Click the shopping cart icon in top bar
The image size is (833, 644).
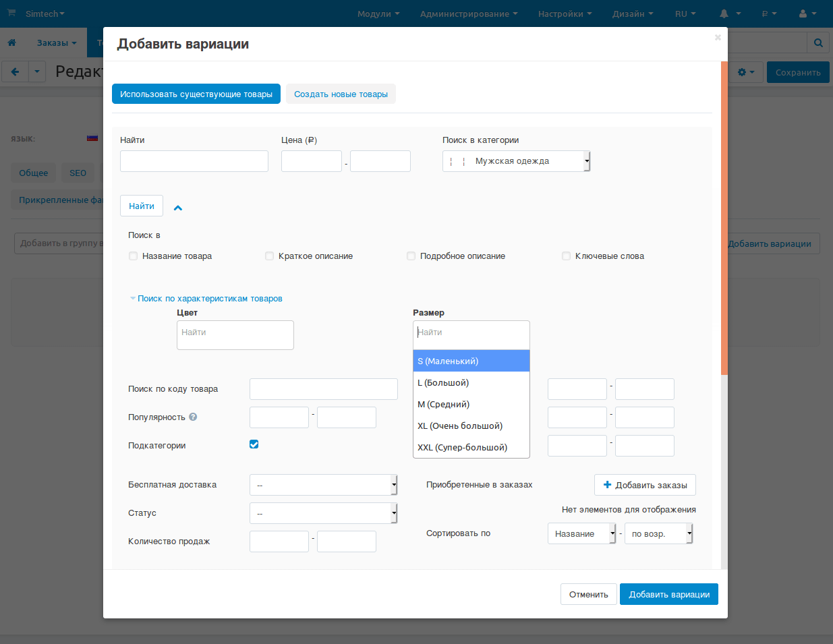[x=11, y=13]
